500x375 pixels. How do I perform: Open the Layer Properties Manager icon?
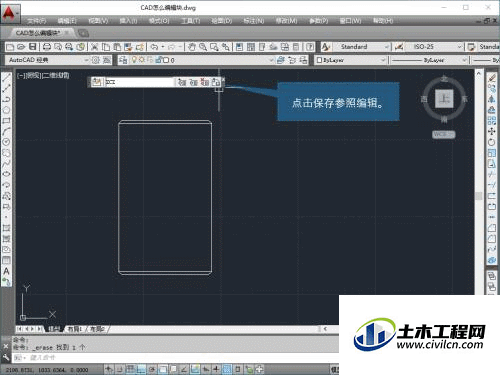[123, 60]
